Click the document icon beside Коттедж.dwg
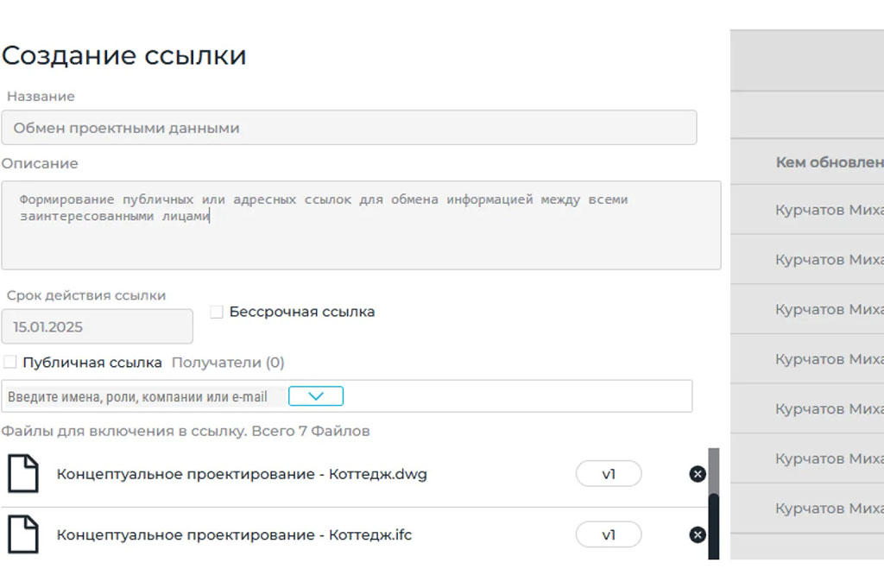The height and width of the screenshot is (588, 884). pyautogui.click(x=23, y=474)
